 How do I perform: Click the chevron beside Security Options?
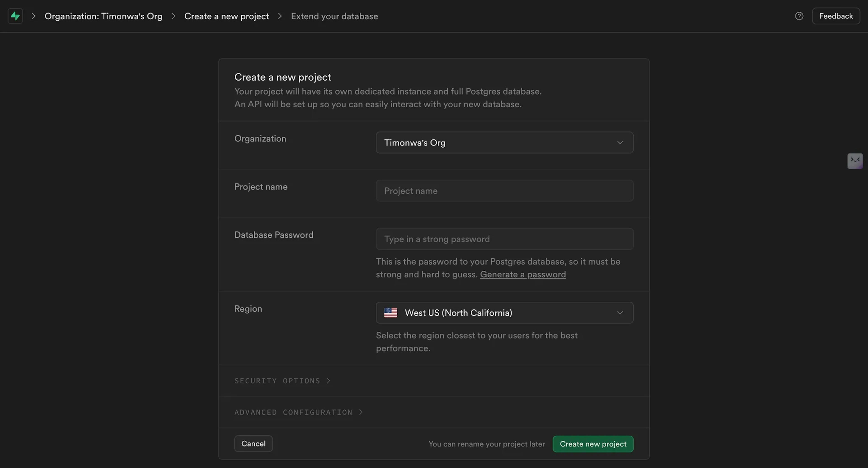(328, 381)
